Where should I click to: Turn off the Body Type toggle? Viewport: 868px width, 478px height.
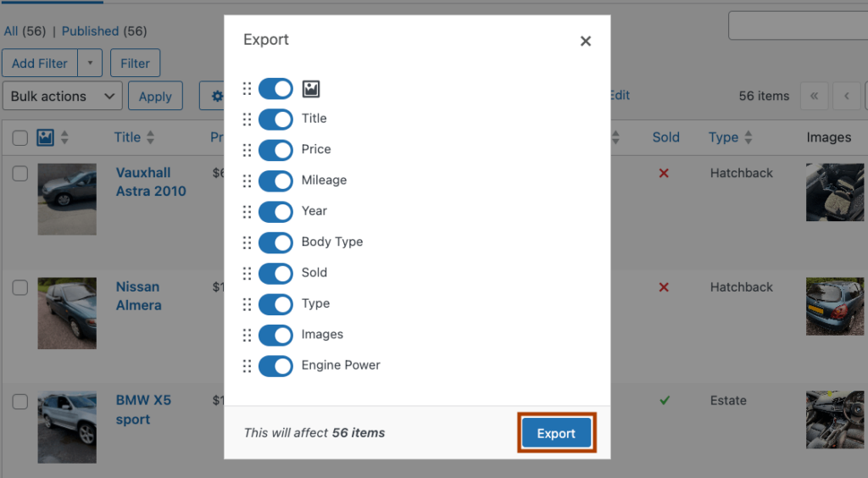275,242
